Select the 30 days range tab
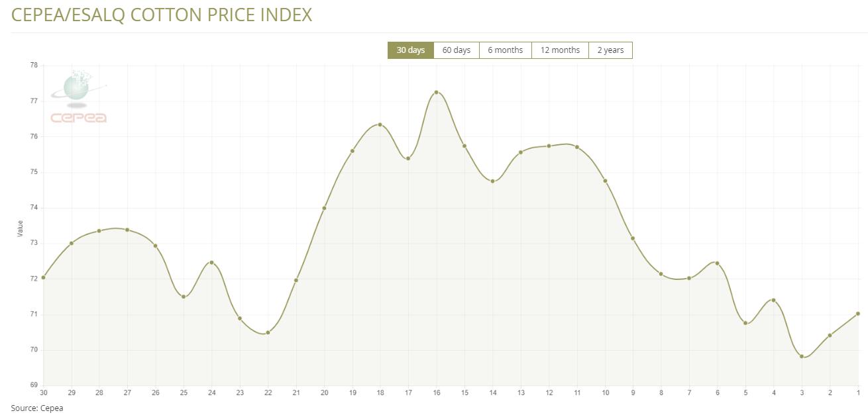The image size is (868, 415). (x=411, y=50)
